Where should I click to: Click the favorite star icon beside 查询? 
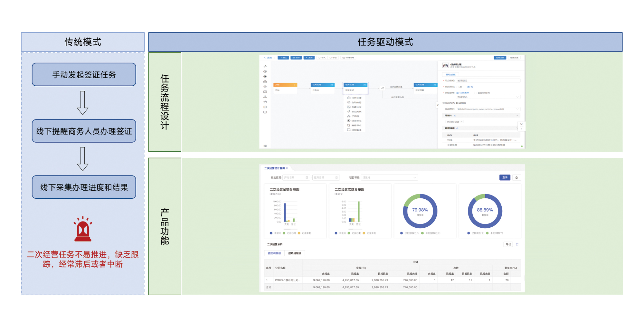coord(516,177)
